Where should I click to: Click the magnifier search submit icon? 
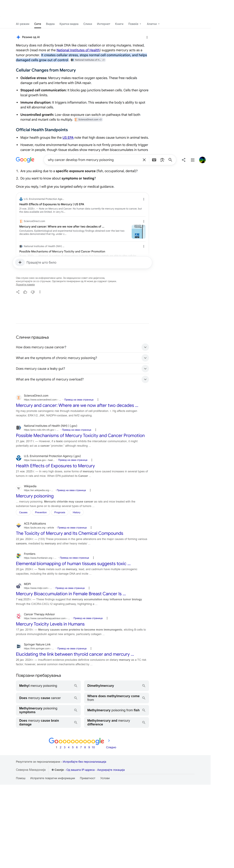point(170,160)
